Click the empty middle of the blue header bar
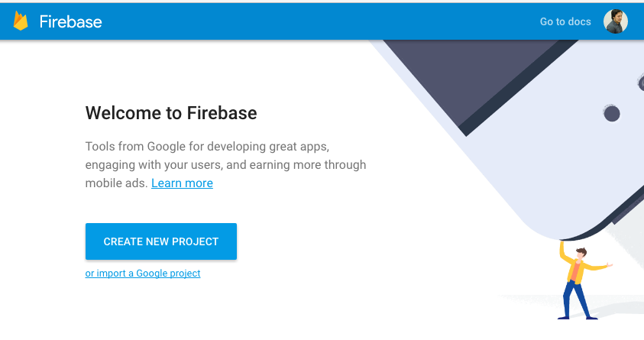This screenshot has width=644, height=340. pos(321,21)
